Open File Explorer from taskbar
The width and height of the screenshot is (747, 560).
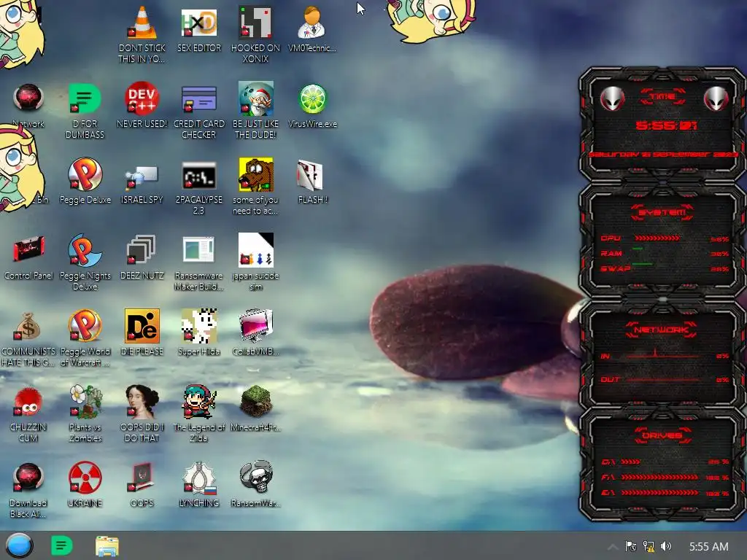point(107,545)
